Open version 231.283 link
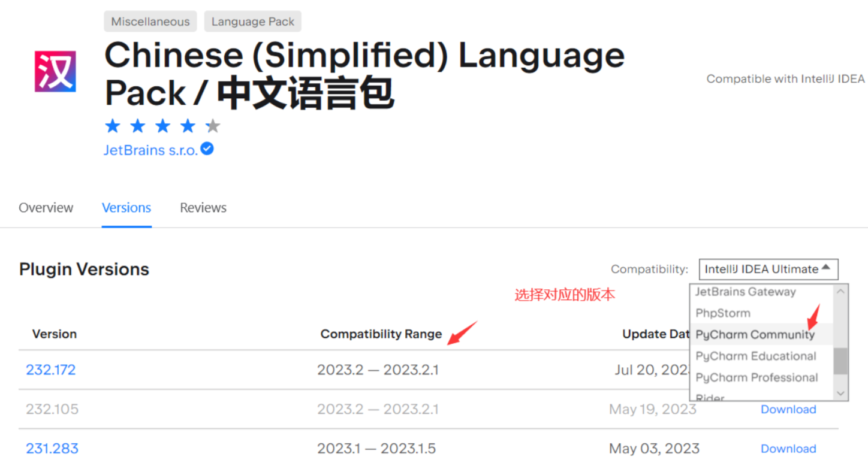868x460 pixels. (x=52, y=448)
